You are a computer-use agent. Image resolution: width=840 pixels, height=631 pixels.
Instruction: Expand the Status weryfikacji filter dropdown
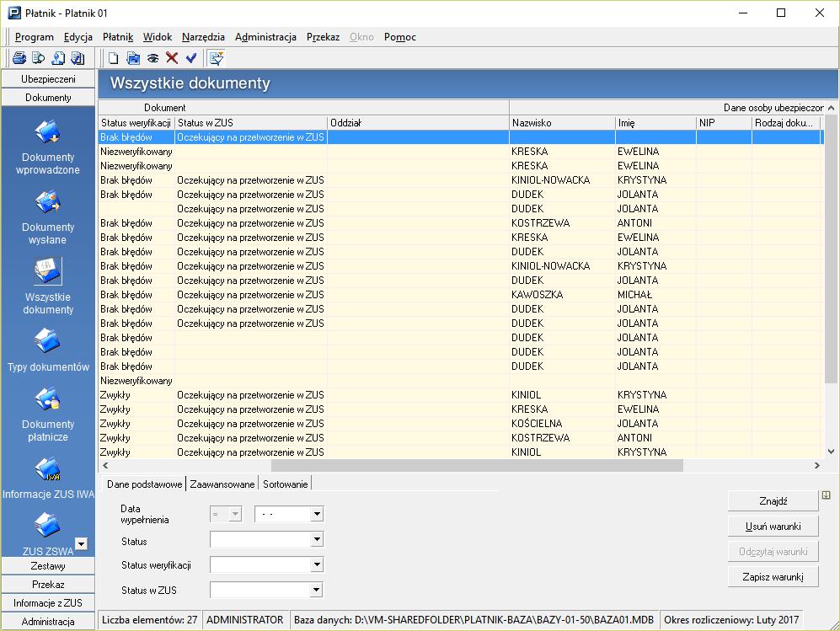click(x=317, y=564)
